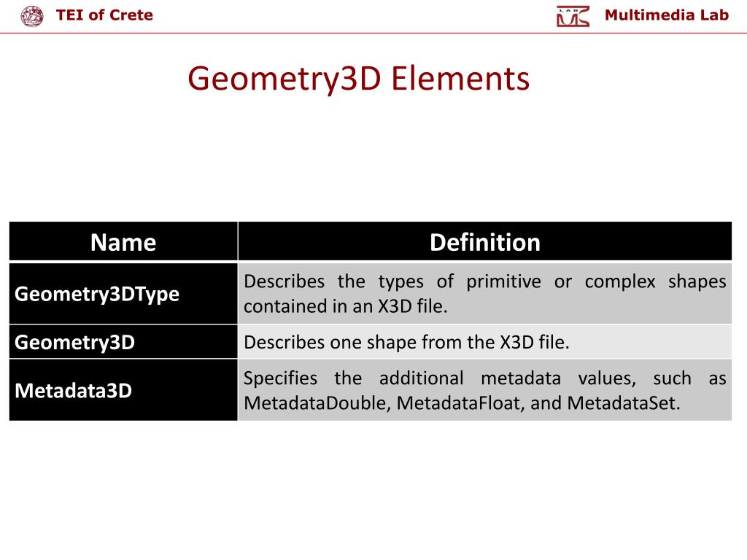Click the 'Definition' column header
The height and width of the screenshot is (560, 747).
(x=485, y=241)
